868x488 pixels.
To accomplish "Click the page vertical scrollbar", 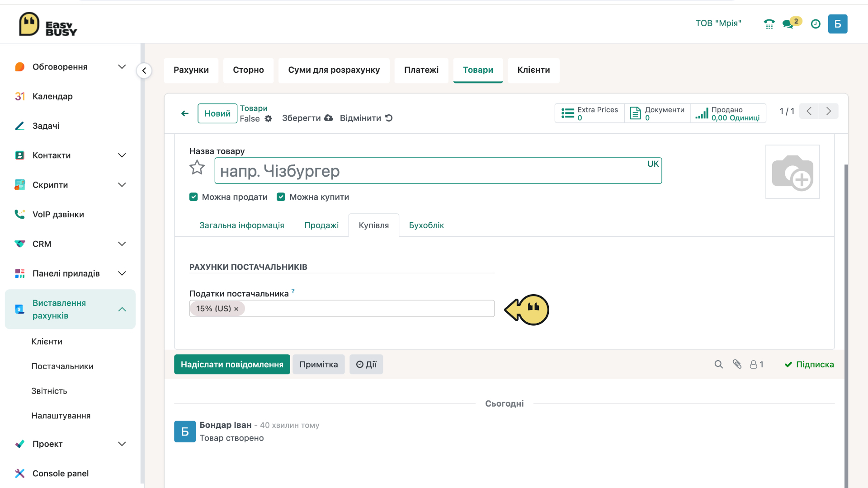I will [x=846, y=325].
